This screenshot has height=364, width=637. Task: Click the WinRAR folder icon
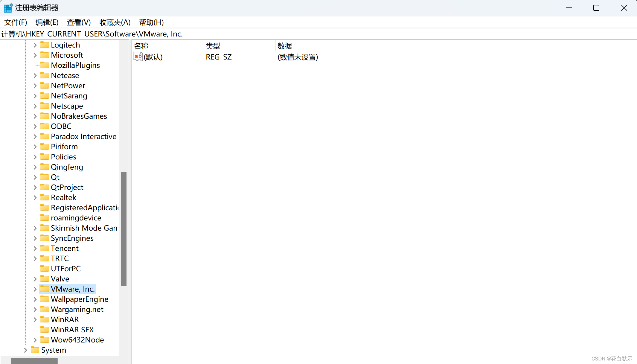(44, 319)
